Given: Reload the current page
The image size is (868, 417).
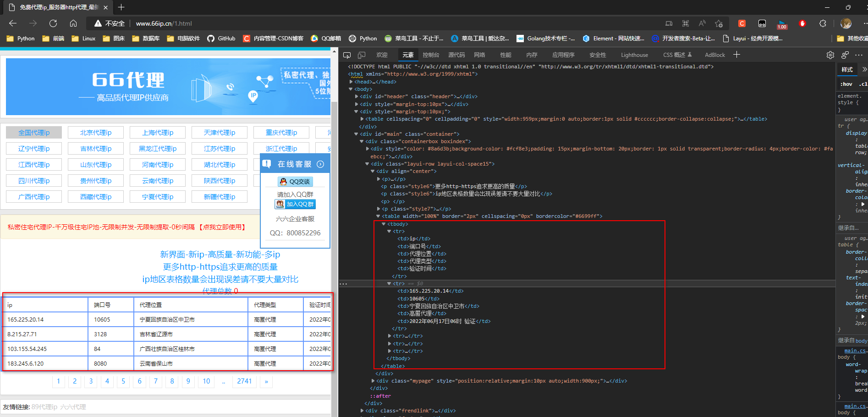Looking at the screenshot, I should point(53,23).
